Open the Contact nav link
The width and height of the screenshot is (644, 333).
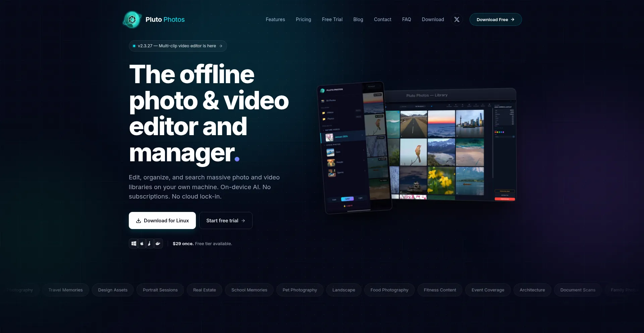pos(383,19)
